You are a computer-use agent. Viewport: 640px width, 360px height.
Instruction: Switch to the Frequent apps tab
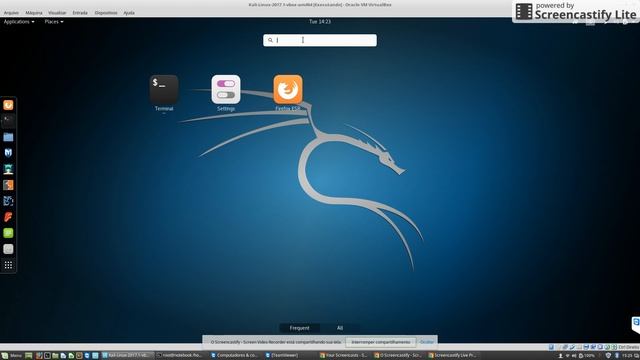(299, 328)
